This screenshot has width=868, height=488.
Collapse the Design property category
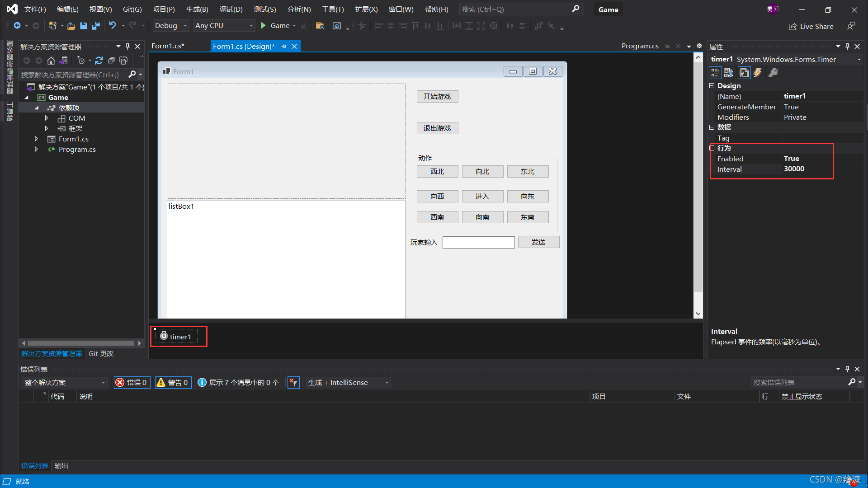tap(712, 86)
